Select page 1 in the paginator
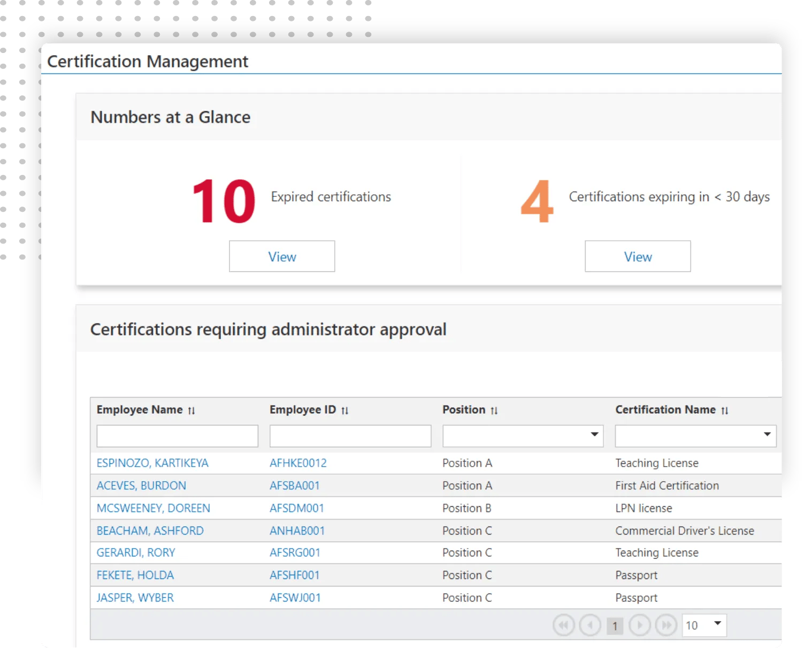 (x=615, y=626)
